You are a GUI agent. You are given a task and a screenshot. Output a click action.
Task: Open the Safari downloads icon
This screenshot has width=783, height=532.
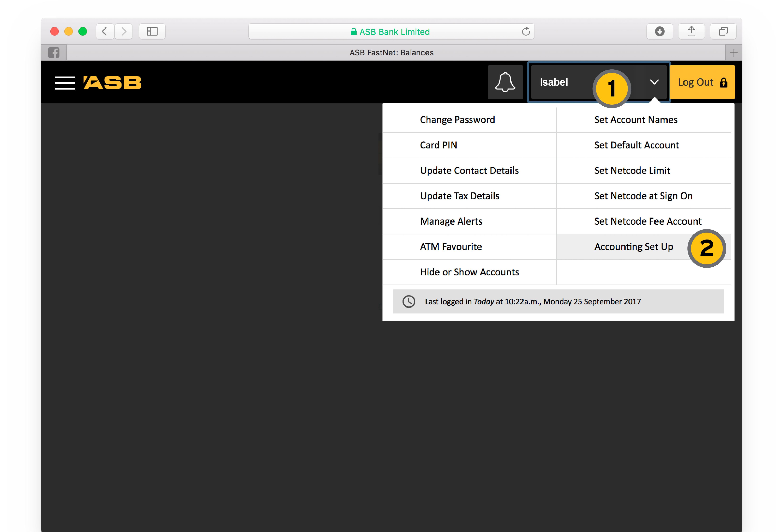click(x=659, y=32)
